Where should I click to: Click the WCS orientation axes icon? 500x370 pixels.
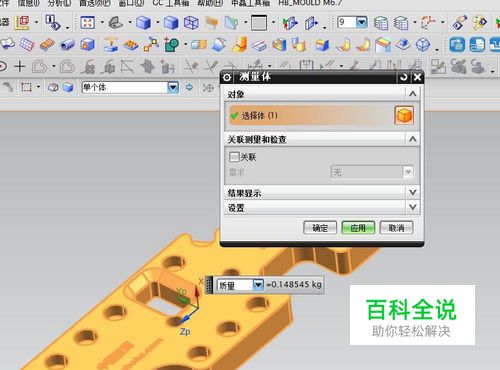tap(428, 23)
